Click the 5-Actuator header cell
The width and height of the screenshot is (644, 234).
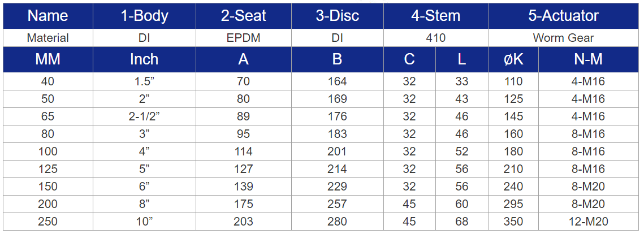point(564,16)
